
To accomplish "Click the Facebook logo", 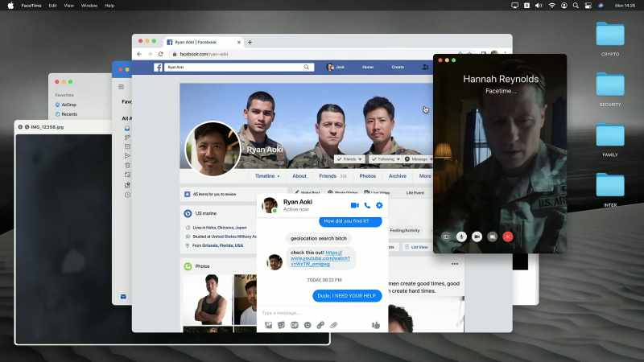I will pos(158,68).
